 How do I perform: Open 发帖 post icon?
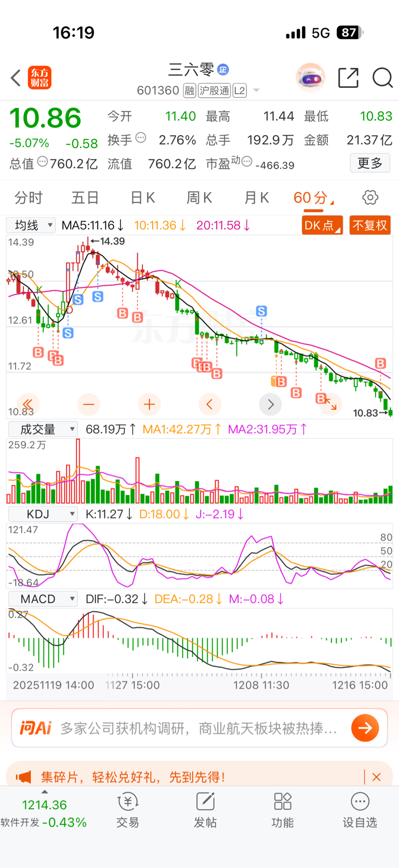coord(205,811)
